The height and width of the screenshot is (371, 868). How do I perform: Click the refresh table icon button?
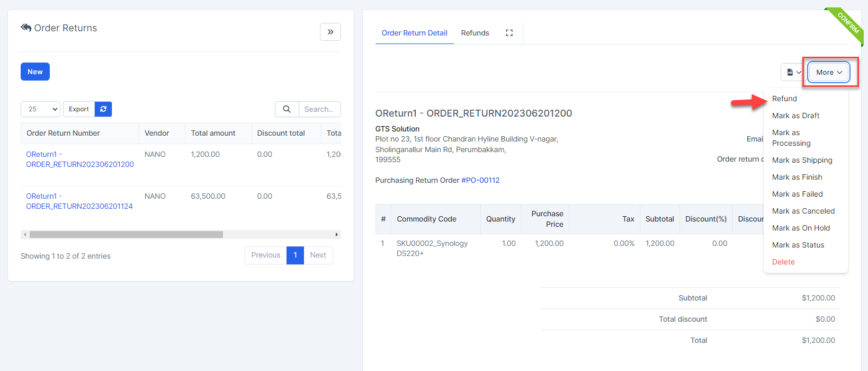click(x=103, y=109)
